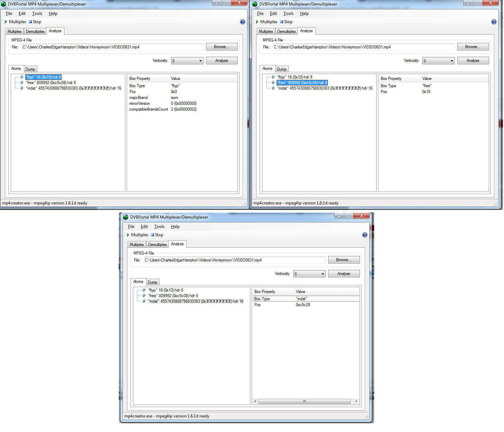This screenshot has height=432, width=504.
Task: Open File menu in top-right window
Action: 260,13
